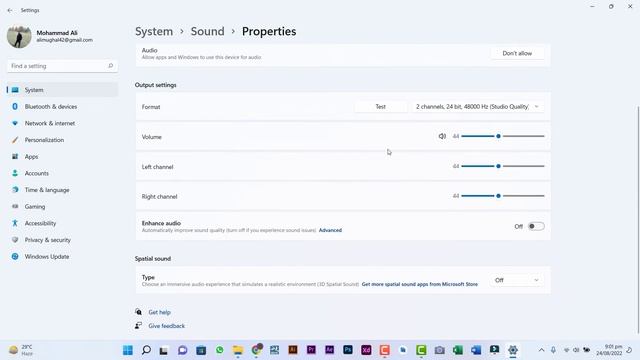This screenshot has height=360, width=640.
Task: Launch Adobe Photoshop from the taskbar
Action: (x=348, y=350)
